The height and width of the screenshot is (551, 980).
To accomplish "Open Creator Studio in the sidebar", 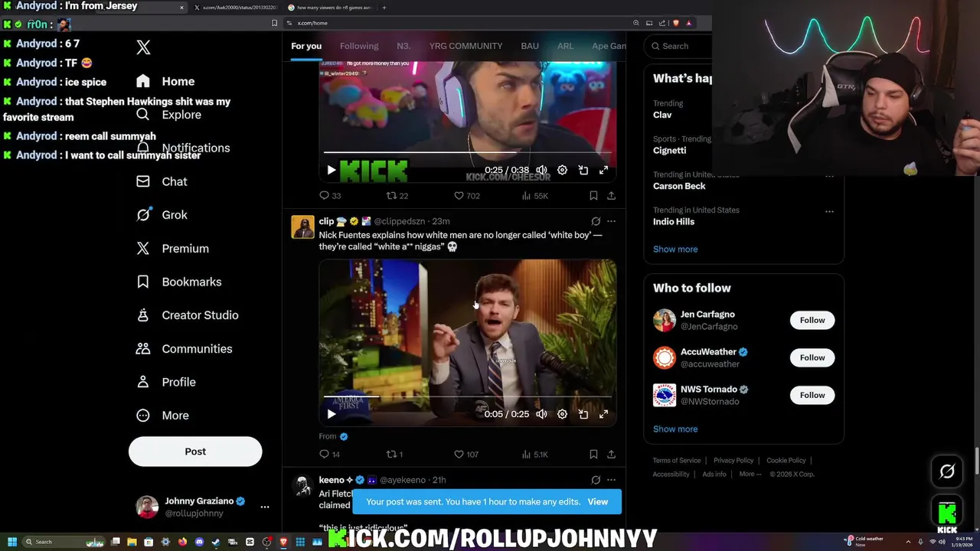I will 187,315.
